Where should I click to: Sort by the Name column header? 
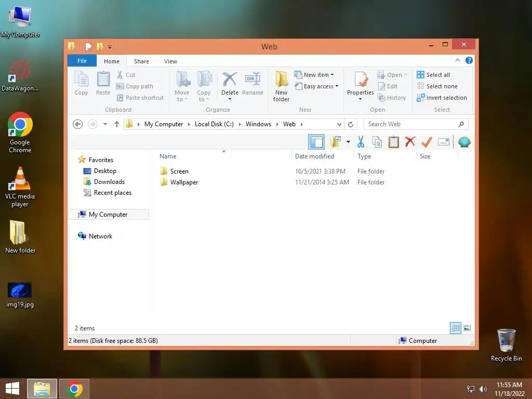point(168,156)
